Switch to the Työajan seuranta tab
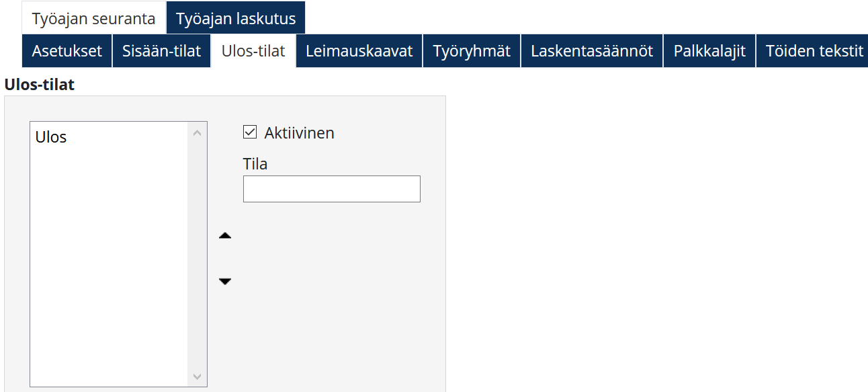The width and height of the screenshot is (868, 392). (93, 18)
